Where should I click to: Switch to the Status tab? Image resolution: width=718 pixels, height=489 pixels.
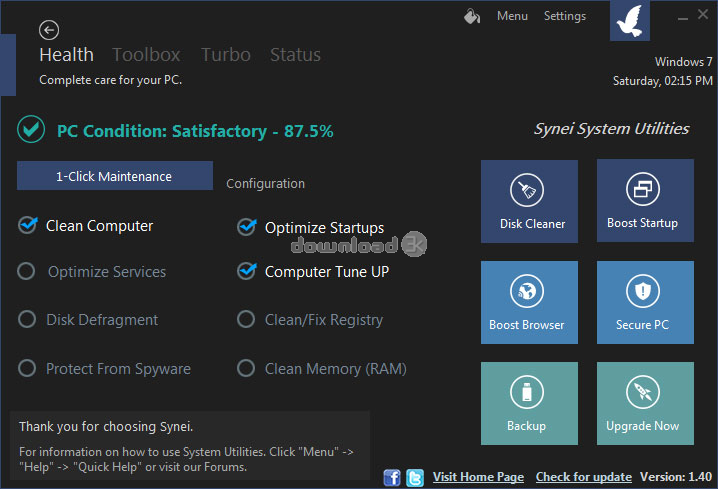[x=295, y=55]
